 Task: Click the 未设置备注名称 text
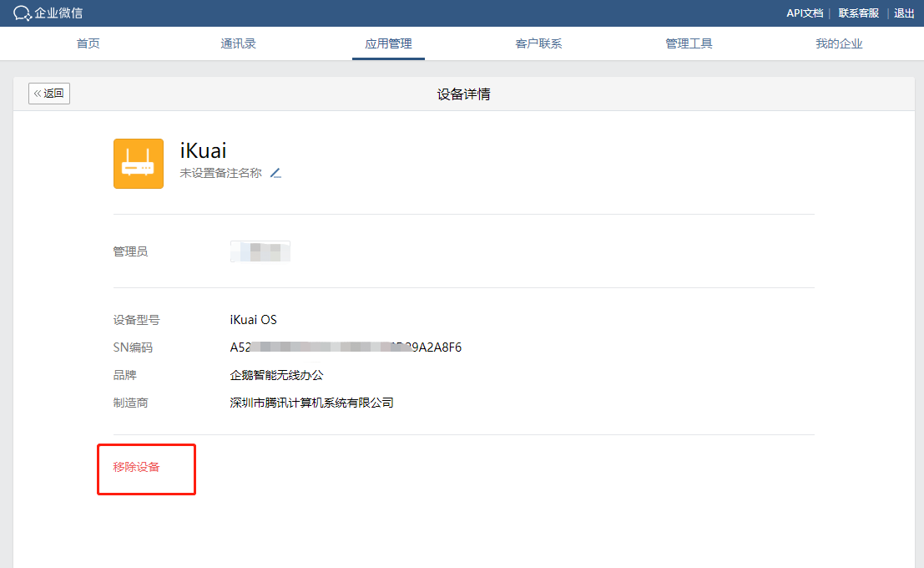[x=221, y=173]
